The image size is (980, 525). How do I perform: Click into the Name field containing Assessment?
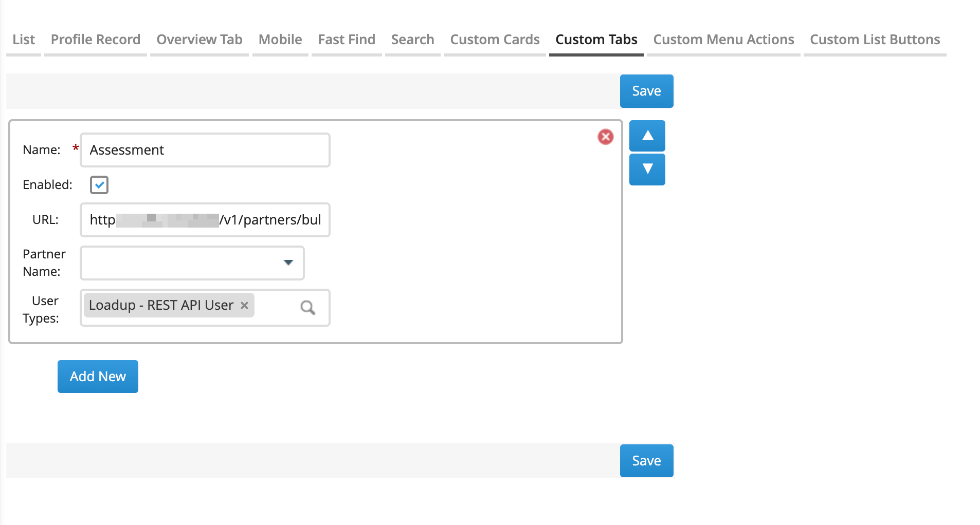click(x=205, y=150)
